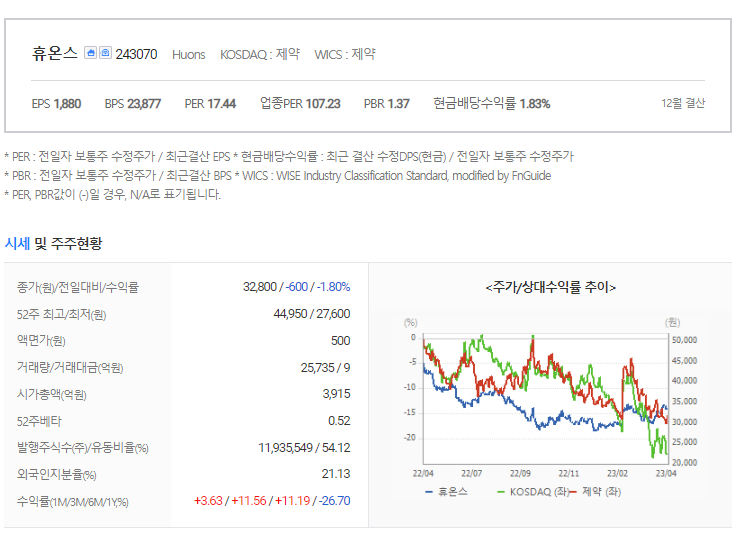Click the 52주 최고/최저(원) row label

[x=62, y=314]
